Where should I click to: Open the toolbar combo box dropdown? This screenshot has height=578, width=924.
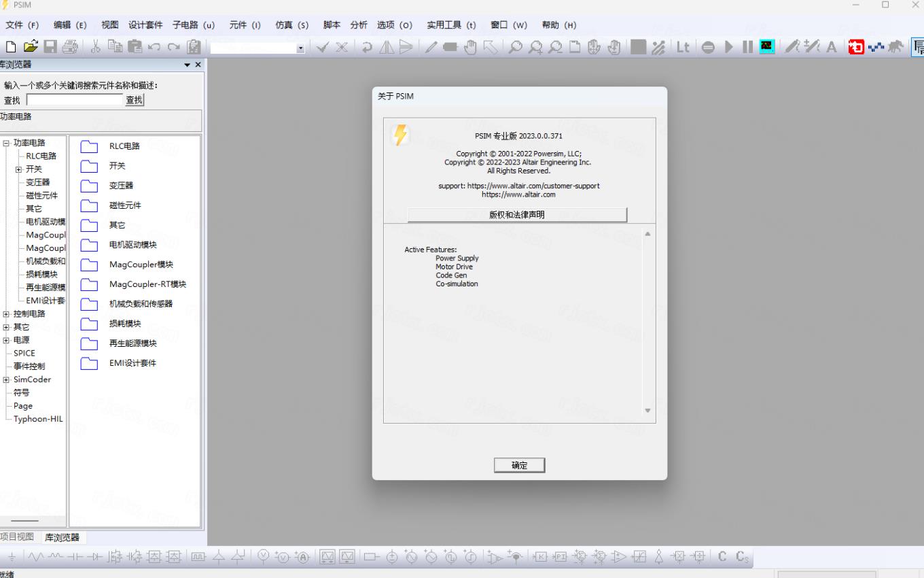[301, 48]
